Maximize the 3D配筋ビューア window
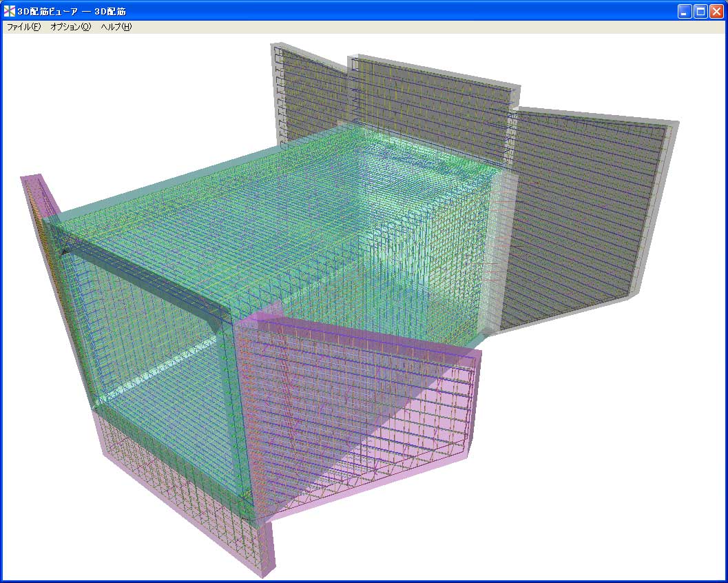The image size is (728, 583). [700, 11]
